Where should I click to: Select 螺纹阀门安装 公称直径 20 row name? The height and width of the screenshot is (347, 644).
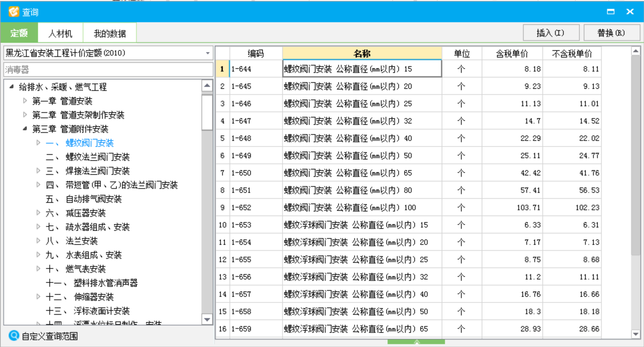tap(362, 87)
